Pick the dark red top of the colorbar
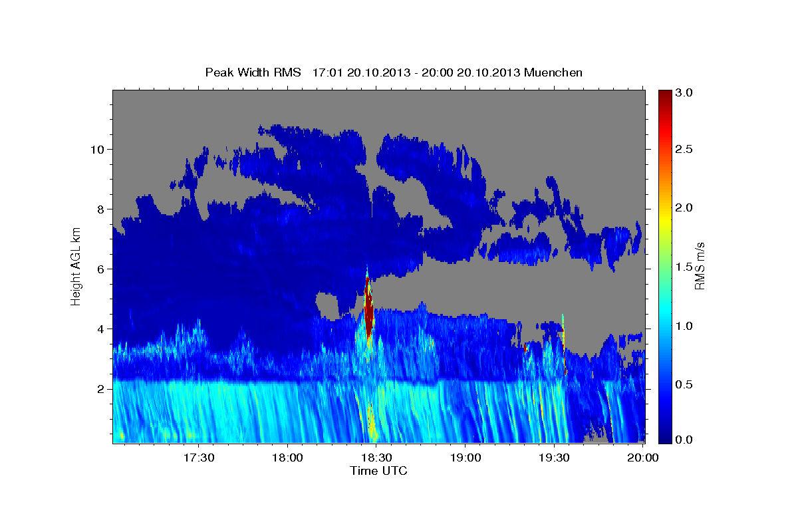The height and width of the screenshot is (532, 798). [x=665, y=96]
